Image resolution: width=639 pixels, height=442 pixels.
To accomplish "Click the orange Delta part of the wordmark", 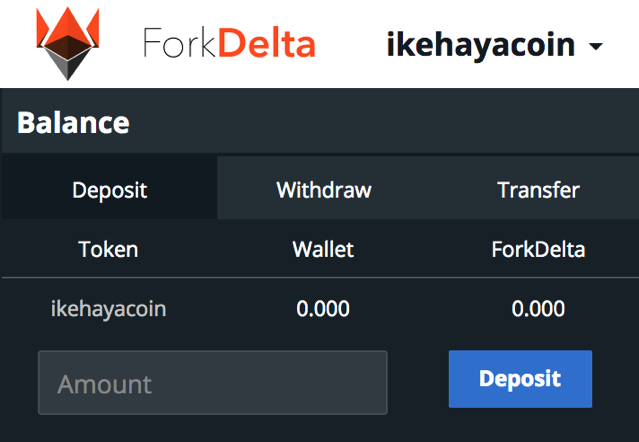I will 267,42.
